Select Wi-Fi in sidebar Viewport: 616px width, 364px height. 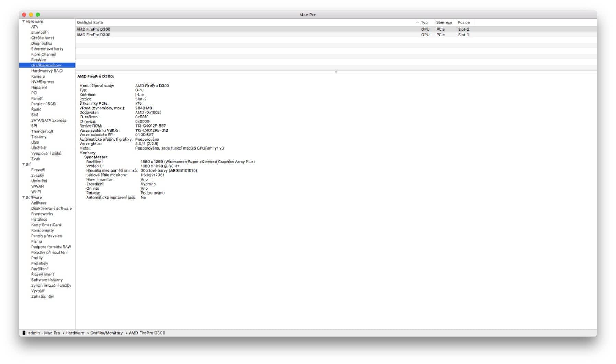point(36,192)
